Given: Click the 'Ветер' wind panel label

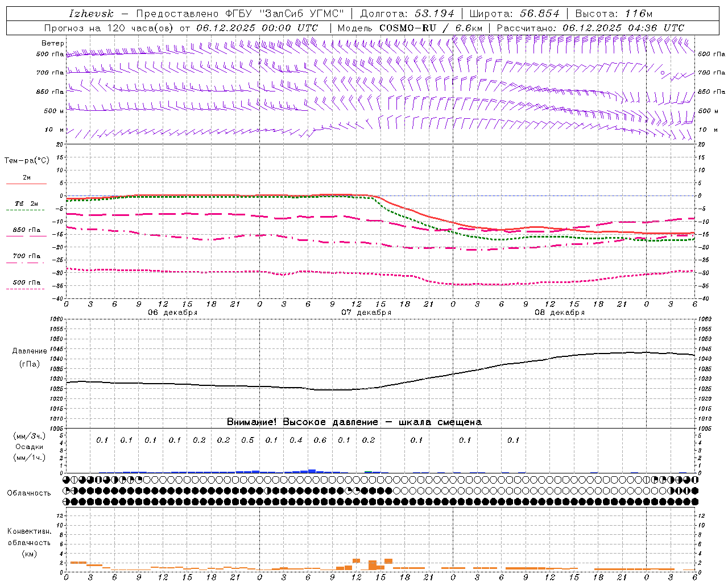Looking at the screenshot, I should tap(53, 43).
